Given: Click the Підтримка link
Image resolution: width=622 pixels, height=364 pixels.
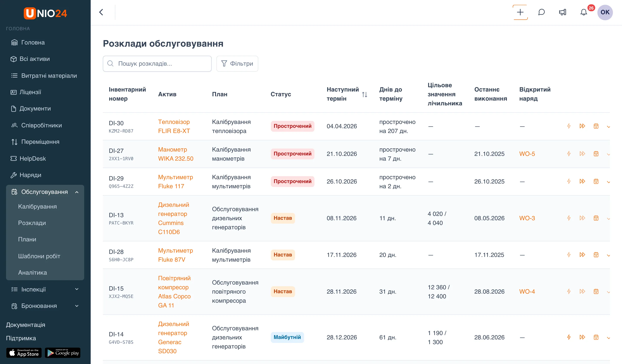Looking at the screenshot, I should pyautogui.click(x=21, y=338).
